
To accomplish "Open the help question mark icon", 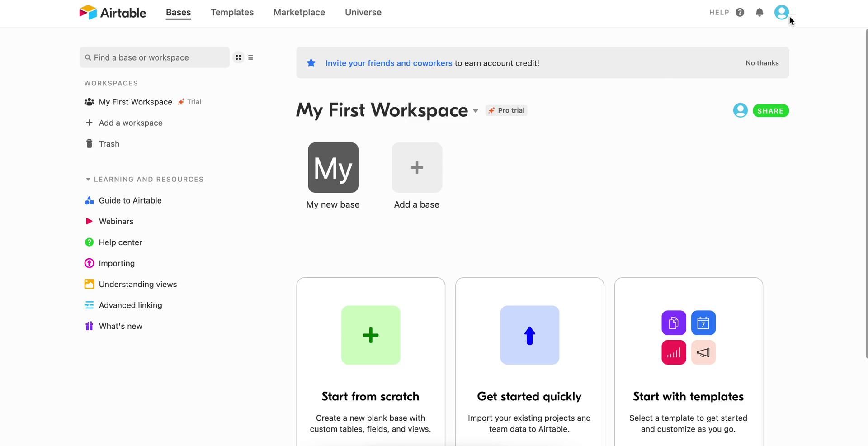I will coord(740,13).
